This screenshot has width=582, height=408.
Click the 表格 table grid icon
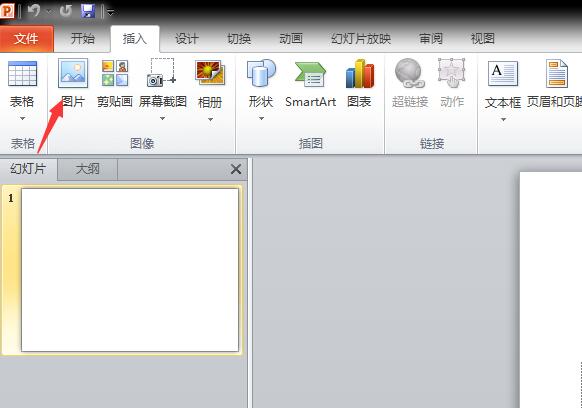pos(22,74)
